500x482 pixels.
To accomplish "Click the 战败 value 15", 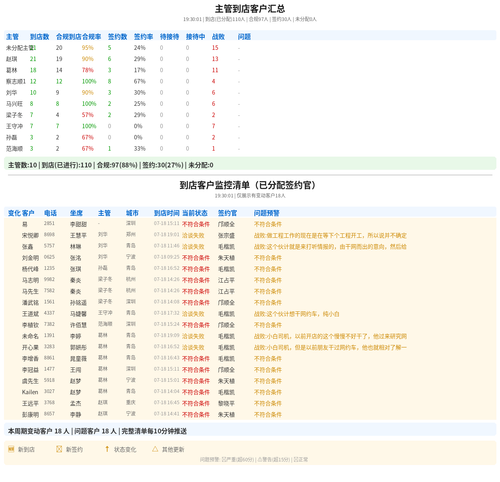I will click(x=215, y=48).
